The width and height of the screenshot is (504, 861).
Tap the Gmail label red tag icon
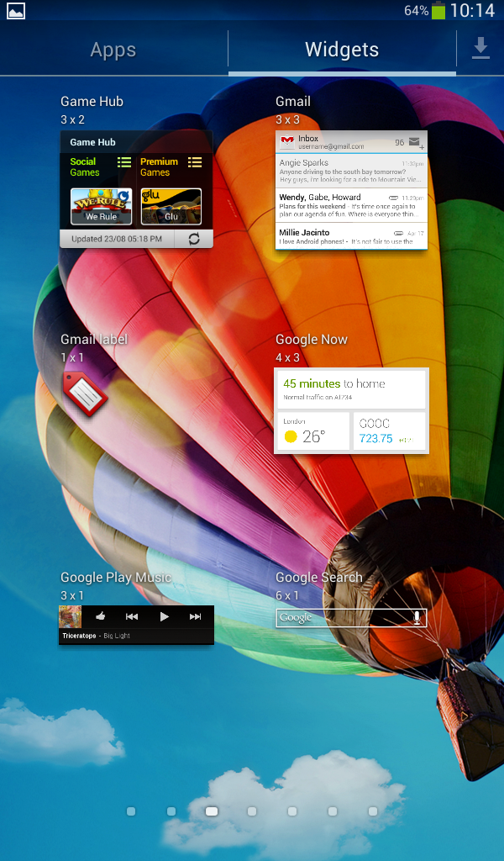coord(85,393)
